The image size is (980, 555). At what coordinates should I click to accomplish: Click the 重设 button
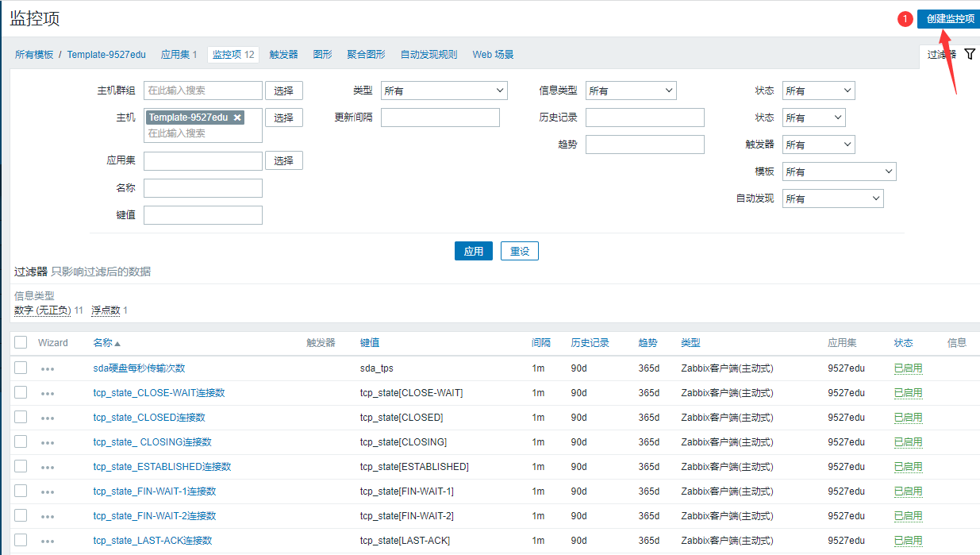point(520,251)
